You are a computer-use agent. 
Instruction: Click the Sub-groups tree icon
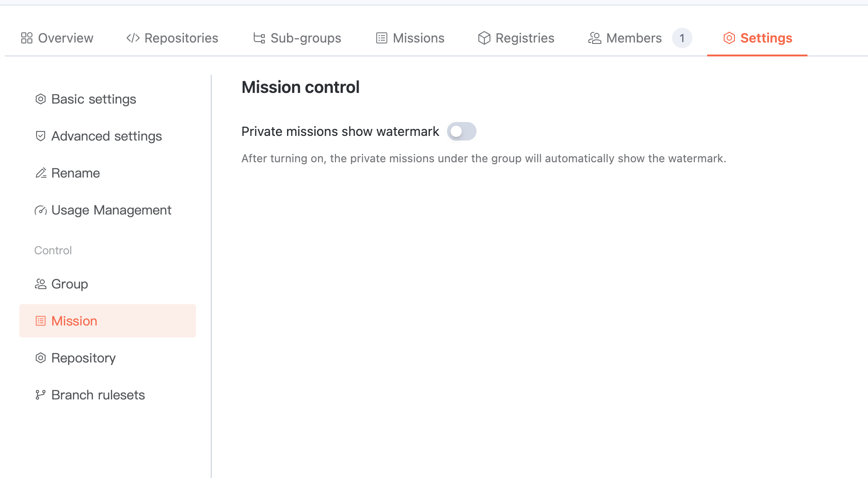point(259,38)
